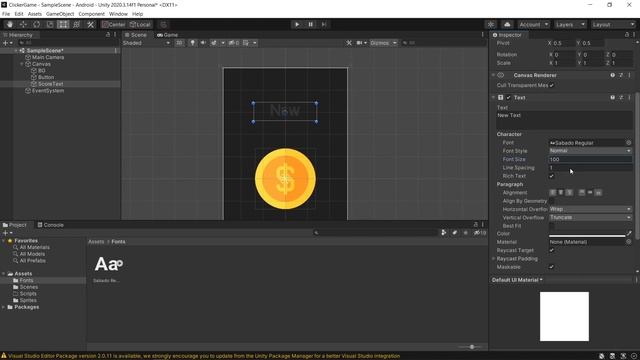The height and width of the screenshot is (360, 640).
Task: Open Canvas Renderer preset settings icon
Action: 621,75
